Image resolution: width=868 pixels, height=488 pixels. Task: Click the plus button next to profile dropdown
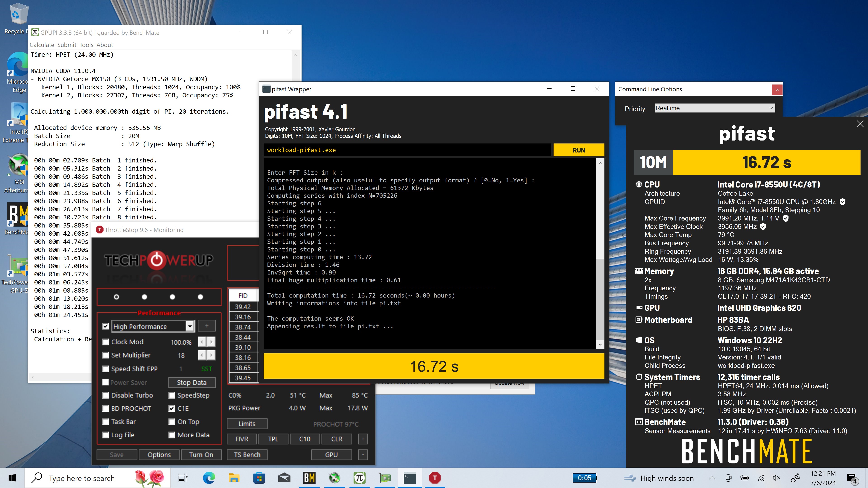point(207,326)
